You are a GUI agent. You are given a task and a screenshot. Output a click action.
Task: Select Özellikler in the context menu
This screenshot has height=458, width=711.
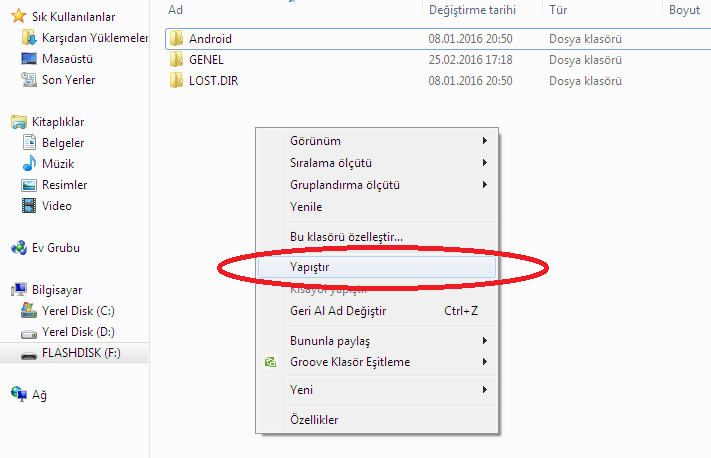coord(314,420)
